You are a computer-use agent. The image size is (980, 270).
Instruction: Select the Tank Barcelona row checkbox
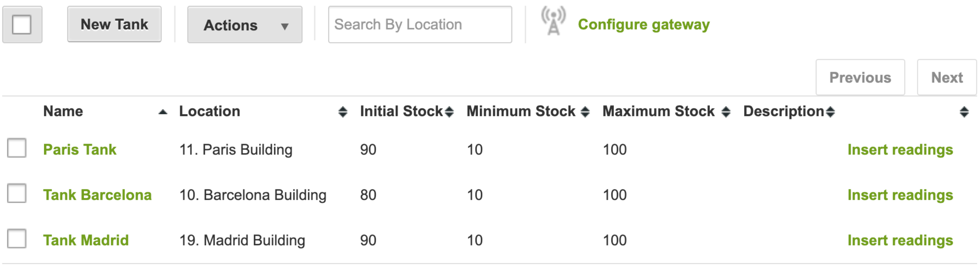[17, 193]
